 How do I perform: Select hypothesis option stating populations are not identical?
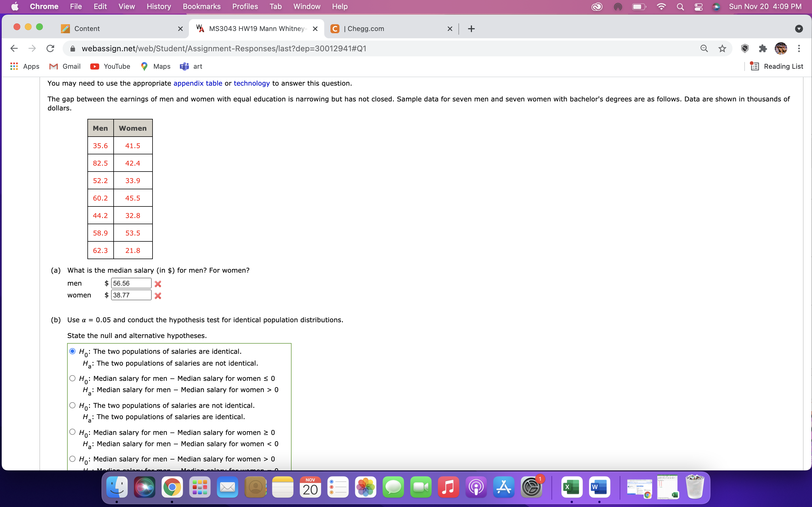point(72,405)
